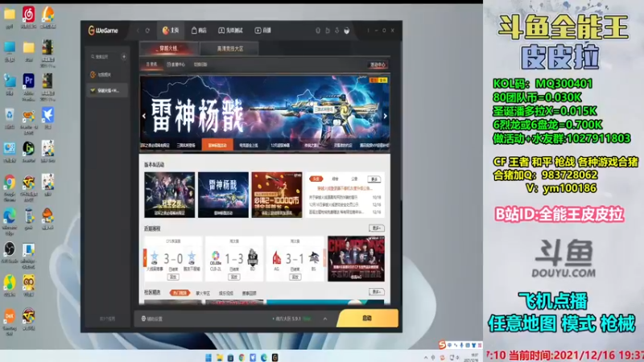
Task: Open the small 雷神杨戬 activity thumbnail
Action: [223, 195]
